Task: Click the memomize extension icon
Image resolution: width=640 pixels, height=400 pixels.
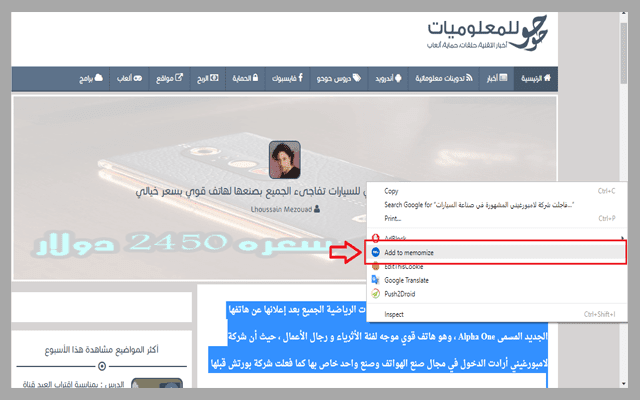Action: [x=374, y=253]
